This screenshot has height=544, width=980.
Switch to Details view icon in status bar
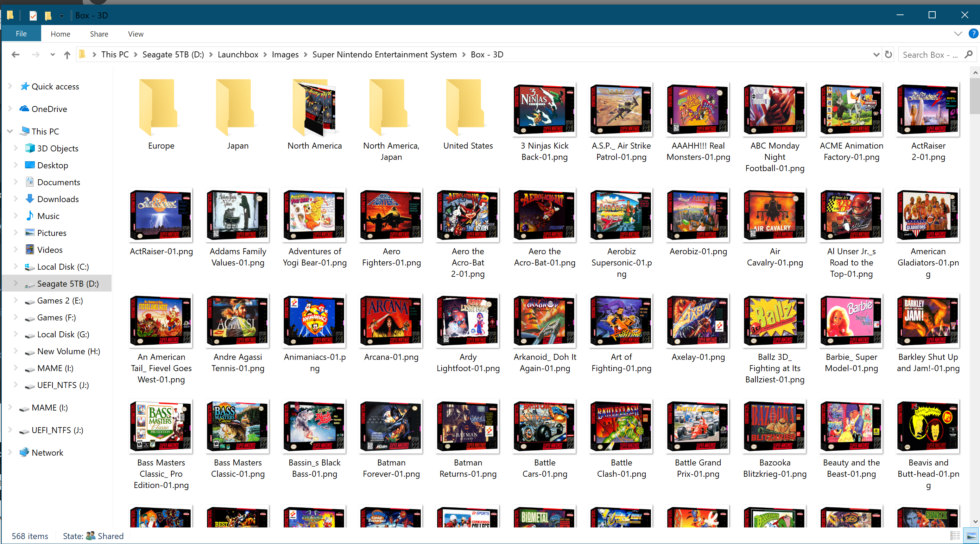(955, 536)
